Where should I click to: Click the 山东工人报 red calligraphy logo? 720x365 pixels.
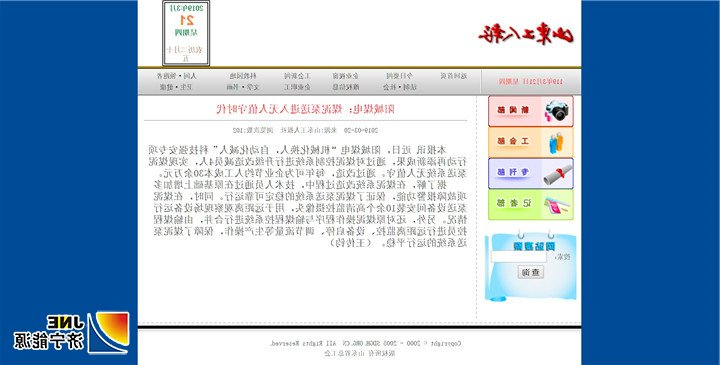[526, 34]
